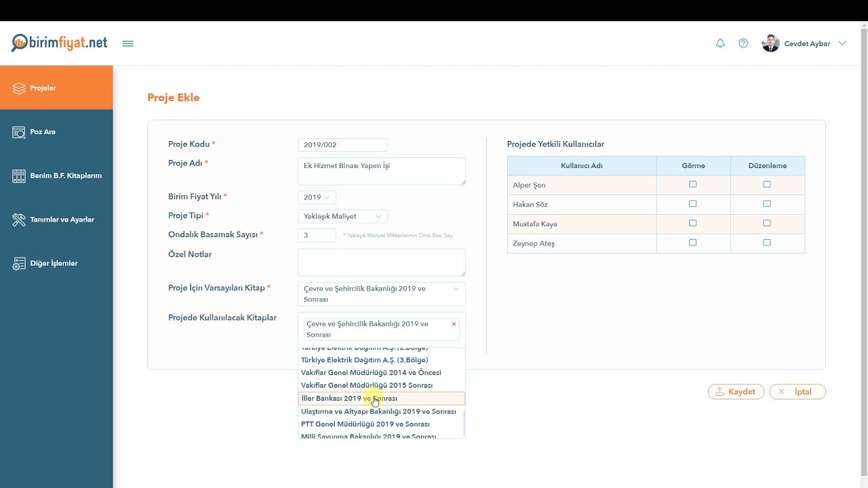Check Düzenleme for Alper Şen
The height and width of the screenshot is (488, 868).
[767, 184]
